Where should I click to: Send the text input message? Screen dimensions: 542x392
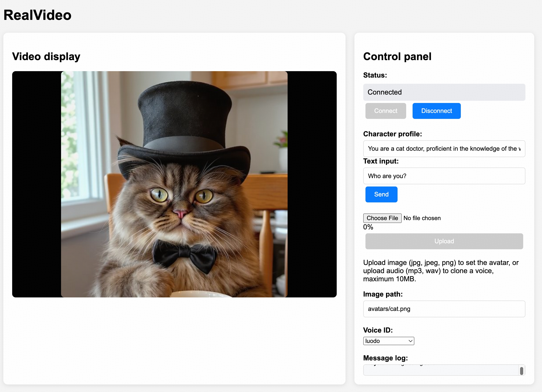(x=381, y=194)
